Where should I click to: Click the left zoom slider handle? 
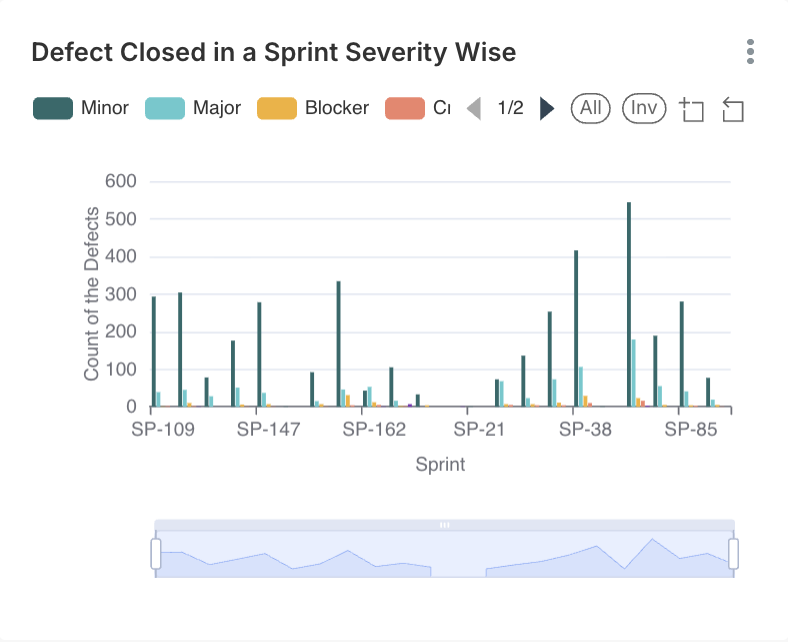pos(156,553)
